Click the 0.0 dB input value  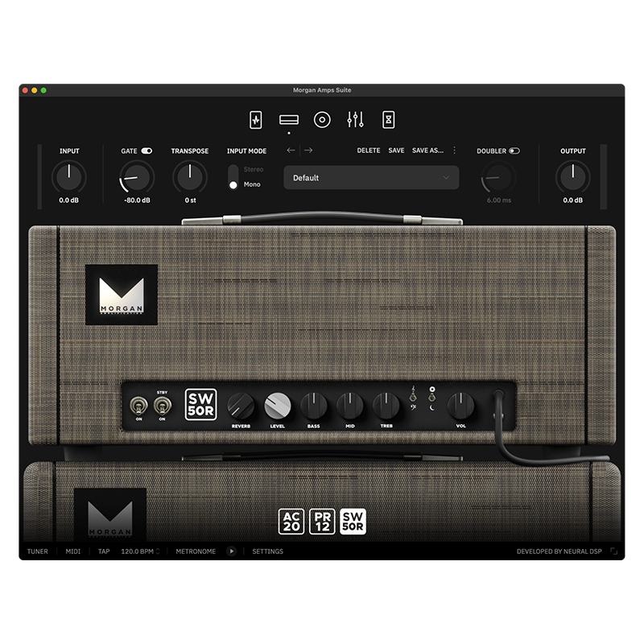[x=69, y=200]
